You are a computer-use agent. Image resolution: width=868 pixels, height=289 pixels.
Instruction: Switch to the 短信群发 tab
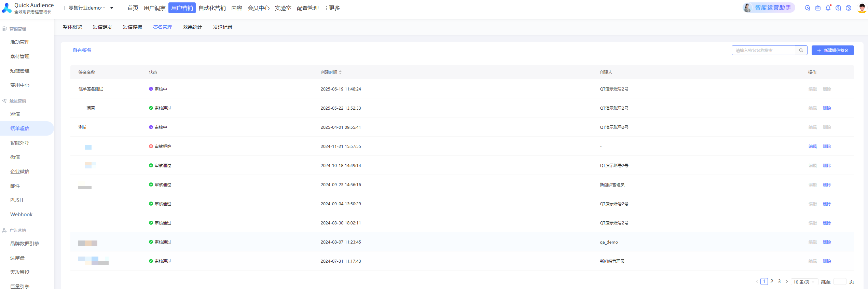(x=102, y=27)
